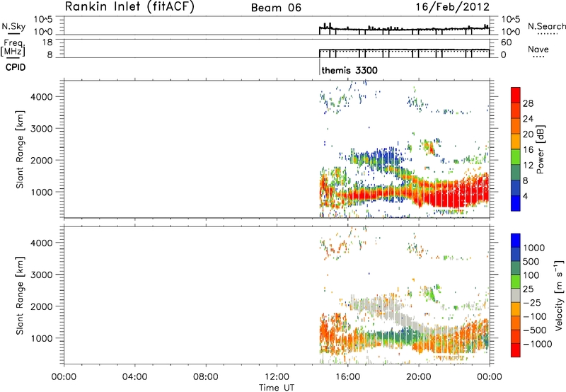This screenshot has width=566, height=392.
Task: Click the noise trace in the N.Sky panel
Action: tap(404, 29)
